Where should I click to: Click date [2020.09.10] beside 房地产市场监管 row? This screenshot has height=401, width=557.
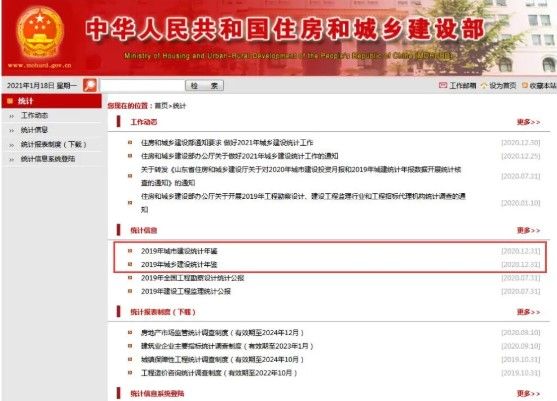(521, 333)
